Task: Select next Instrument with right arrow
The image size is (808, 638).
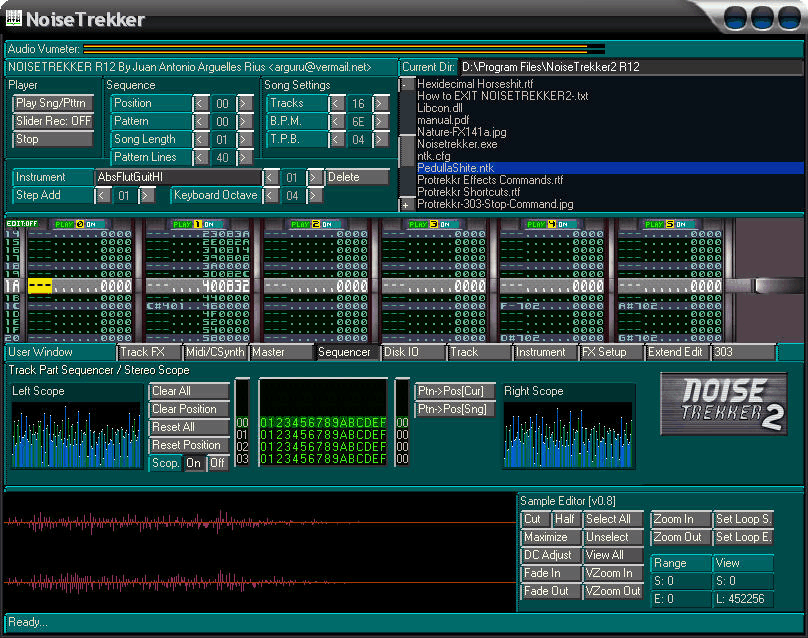Action: click(x=314, y=178)
